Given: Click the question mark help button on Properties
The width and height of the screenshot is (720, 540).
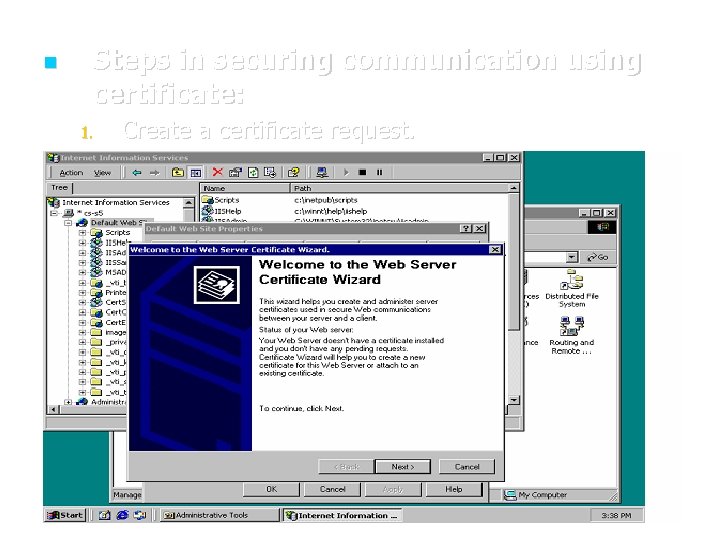Looking at the screenshot, I should [467, 229].
